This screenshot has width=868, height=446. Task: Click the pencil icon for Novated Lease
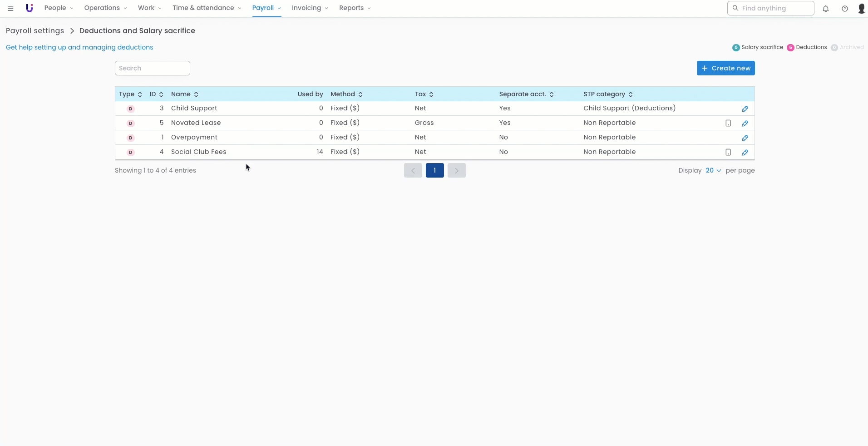tap(745, 124)
